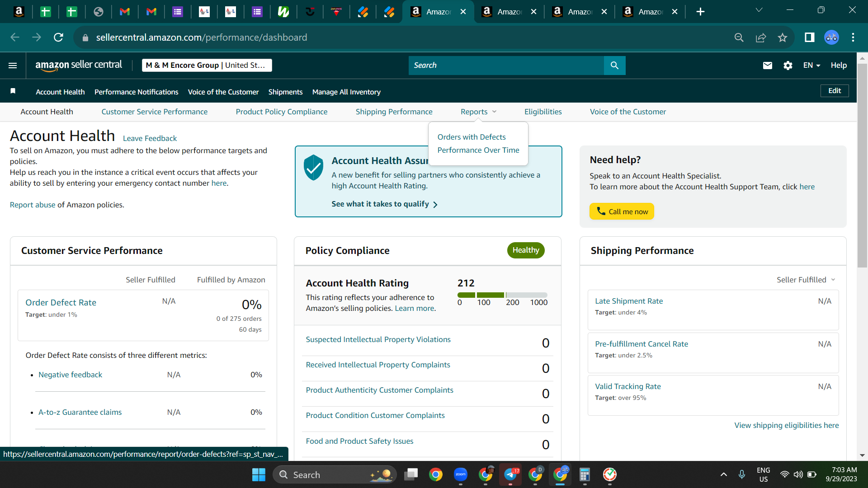This screenshot has height=488, width=868.
Task: Open the Order Defect Rate link
Action: 61,302
